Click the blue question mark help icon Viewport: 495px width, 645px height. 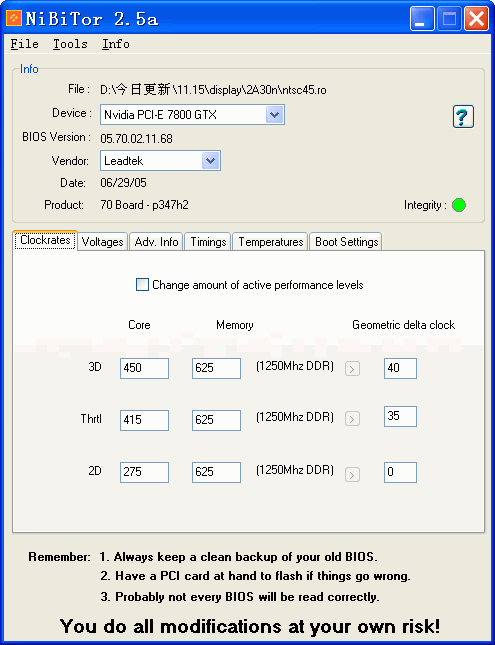463,116
